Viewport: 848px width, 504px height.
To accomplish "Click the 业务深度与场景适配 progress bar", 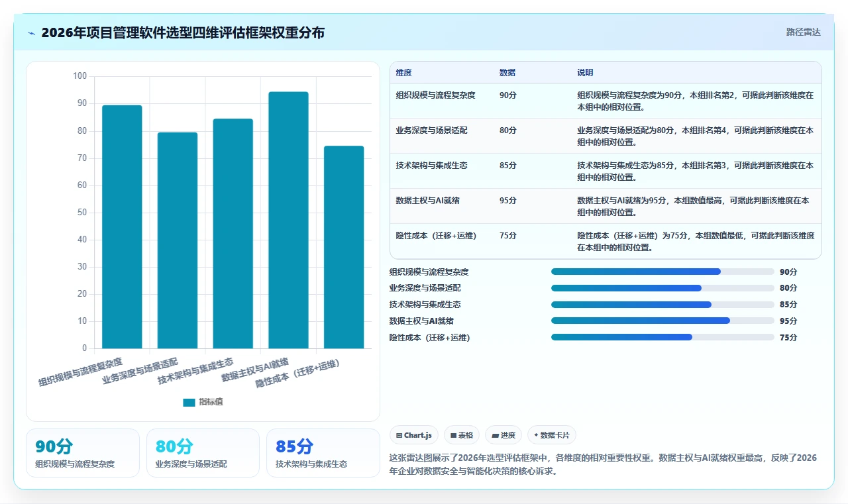I will pos(662,288).
